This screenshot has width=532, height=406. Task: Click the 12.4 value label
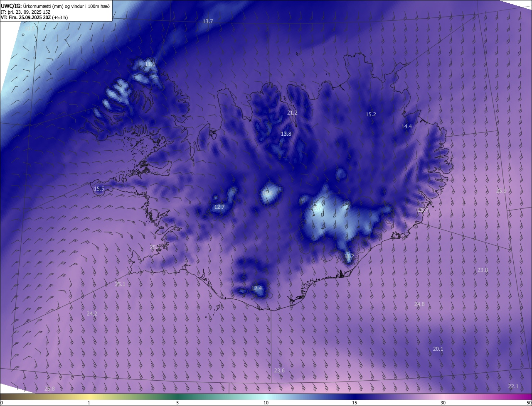pyautogui.click(x=257, y=288)
